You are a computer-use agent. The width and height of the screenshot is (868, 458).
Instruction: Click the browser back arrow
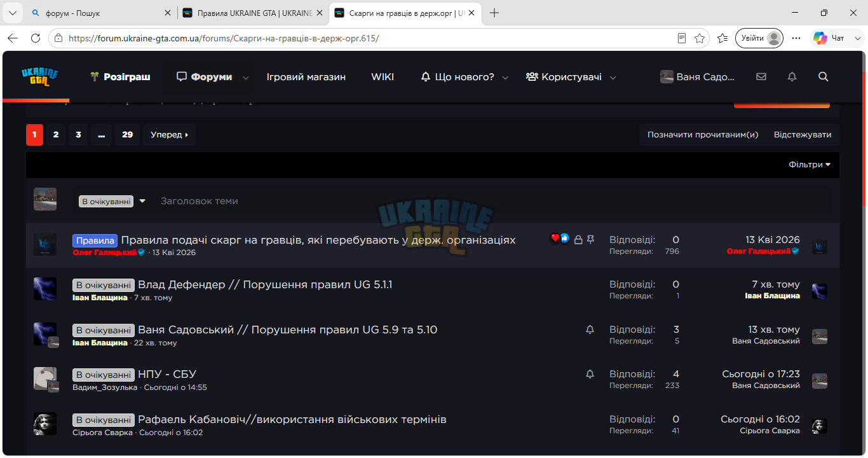13,38
